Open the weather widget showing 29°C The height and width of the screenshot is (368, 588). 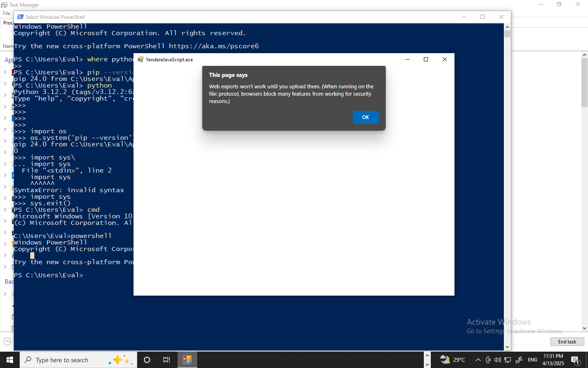pos(452,360)
